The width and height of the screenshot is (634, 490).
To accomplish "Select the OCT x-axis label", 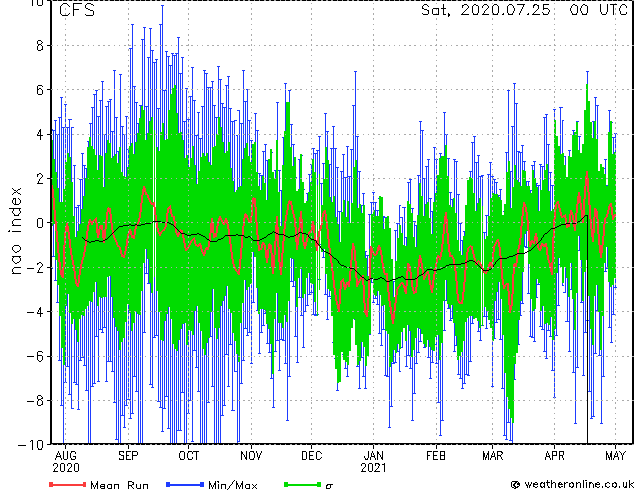I will coord(189,456).
